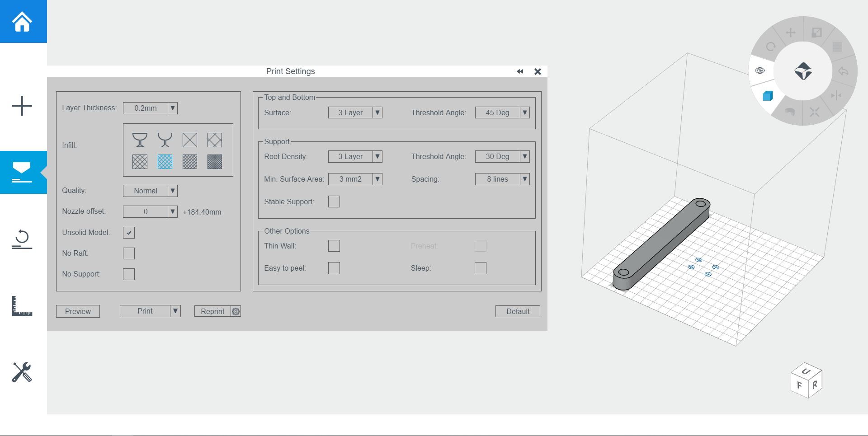Open the lines menu icon on the wheel
The height and width of the screenshot is (436, 868).
pyautogui.click(x=837, y=47)
